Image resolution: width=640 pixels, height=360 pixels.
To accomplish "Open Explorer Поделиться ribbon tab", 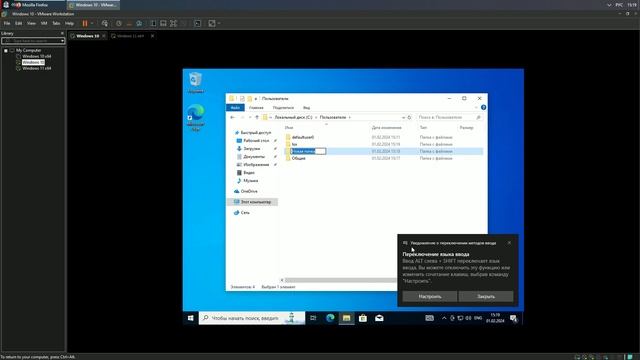I will pos(283,108).
